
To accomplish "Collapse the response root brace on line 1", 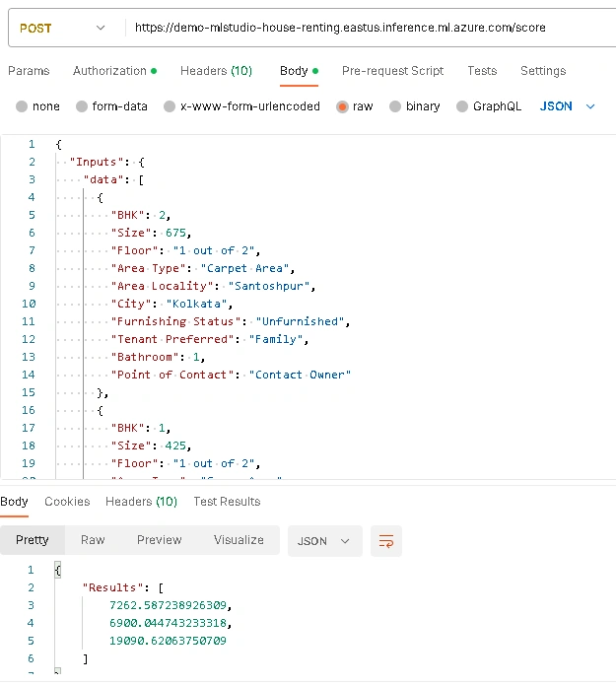I will pyautogui.click(x=58, y=570).
